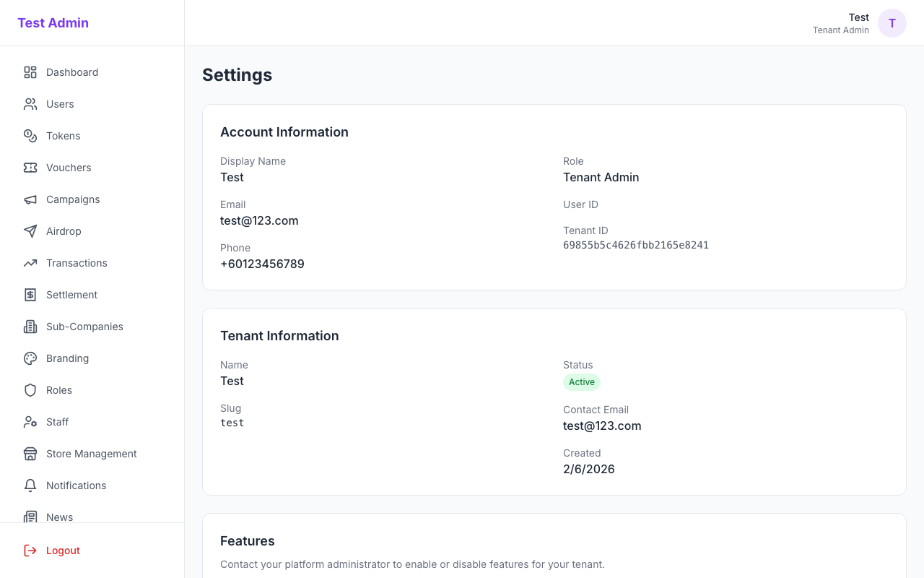The width and height of the screenshot is (924, 578).
Task: Open the Transactions menu item
Action: pyautogui.click(x=77, y=263)
